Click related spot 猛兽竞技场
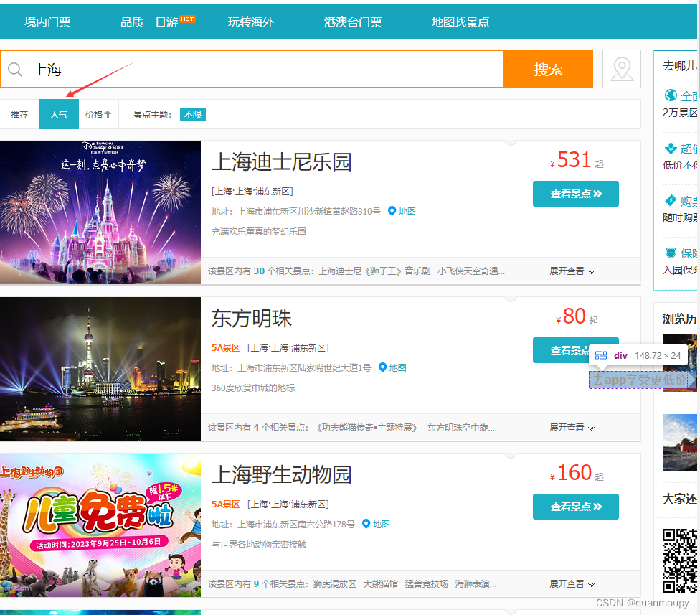Image resolution: width=700 pixels, height=615 pixels. [x=426, y=583]
